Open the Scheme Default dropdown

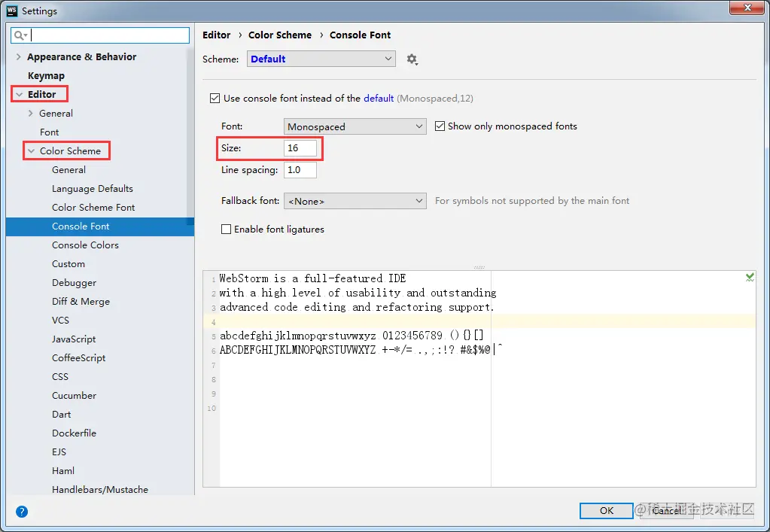[321, 59]
